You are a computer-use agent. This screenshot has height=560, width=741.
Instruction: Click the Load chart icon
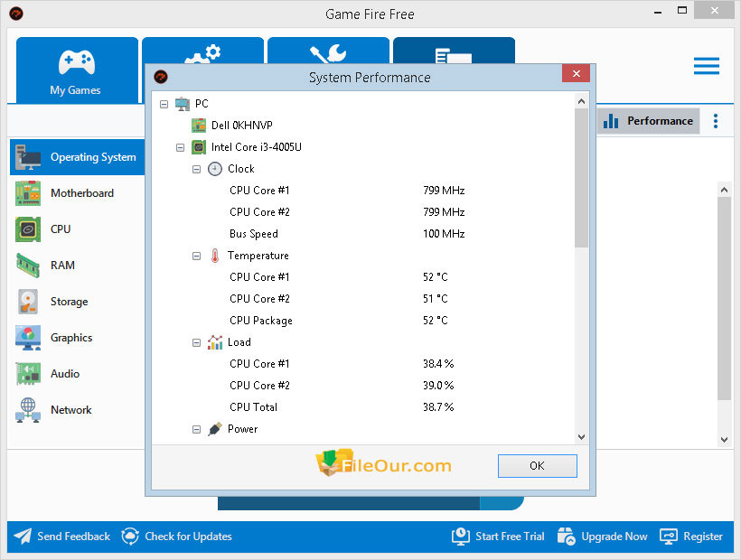point(215,342)
